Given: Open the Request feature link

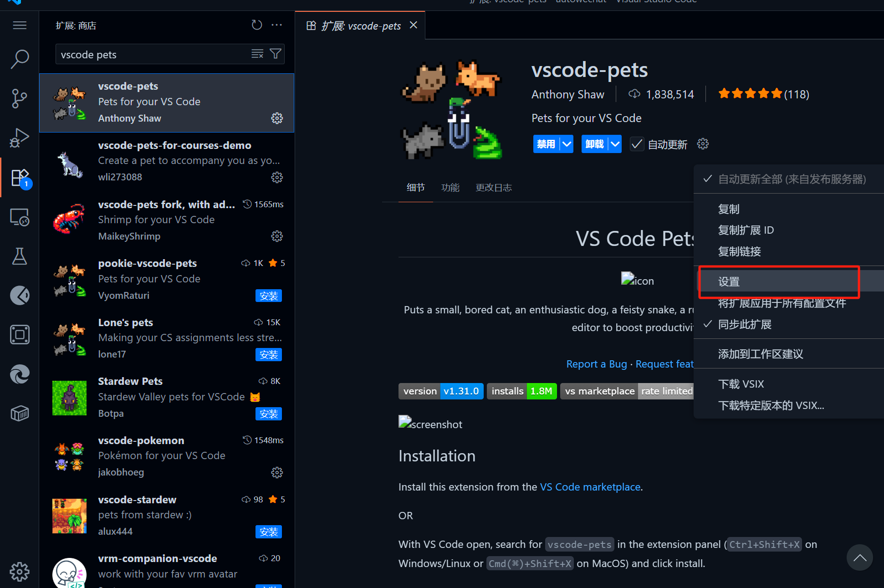Looking at the screenshot, I should click(664, 364).
